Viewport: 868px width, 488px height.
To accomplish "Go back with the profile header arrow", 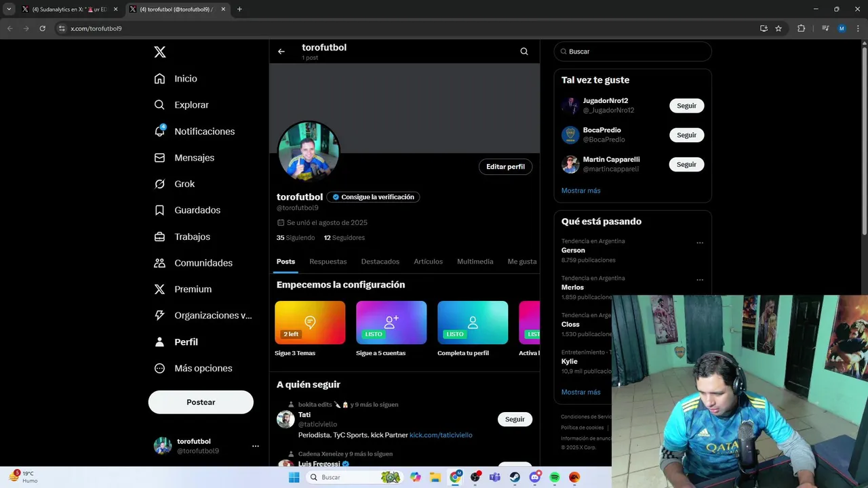I will [281, 52].
